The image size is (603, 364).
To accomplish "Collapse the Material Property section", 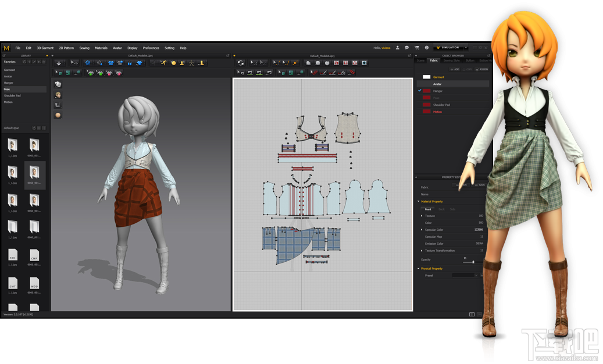I will (x=418, y=202).
